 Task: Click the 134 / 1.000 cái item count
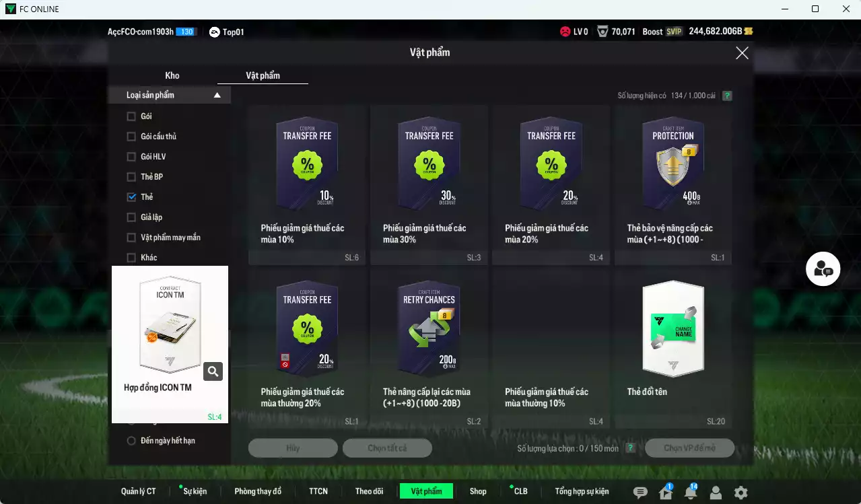click(x=693, y=96)
